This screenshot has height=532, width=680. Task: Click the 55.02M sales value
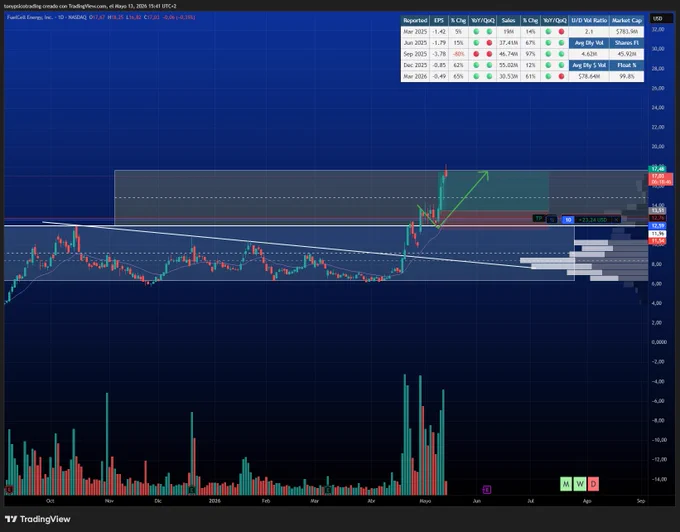(508, 65)
